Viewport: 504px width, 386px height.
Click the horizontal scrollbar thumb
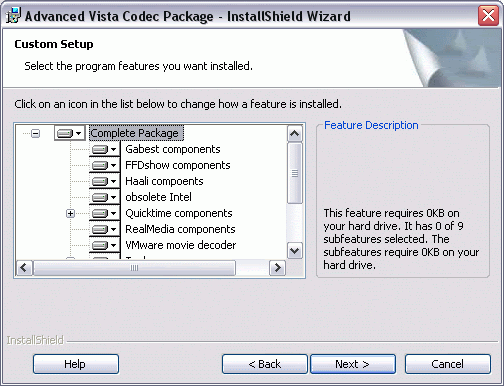click(134, 268)
